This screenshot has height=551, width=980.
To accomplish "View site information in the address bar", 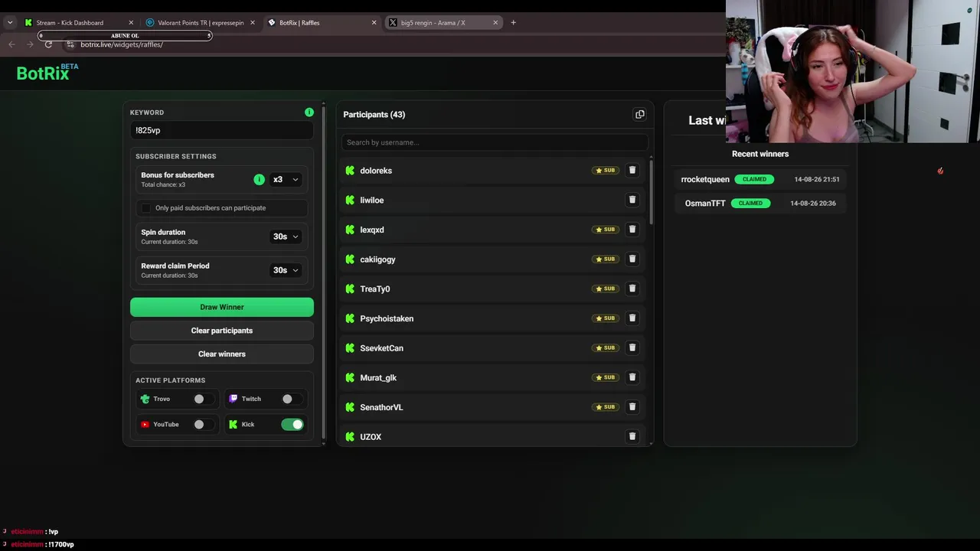I will click(70, 44).
